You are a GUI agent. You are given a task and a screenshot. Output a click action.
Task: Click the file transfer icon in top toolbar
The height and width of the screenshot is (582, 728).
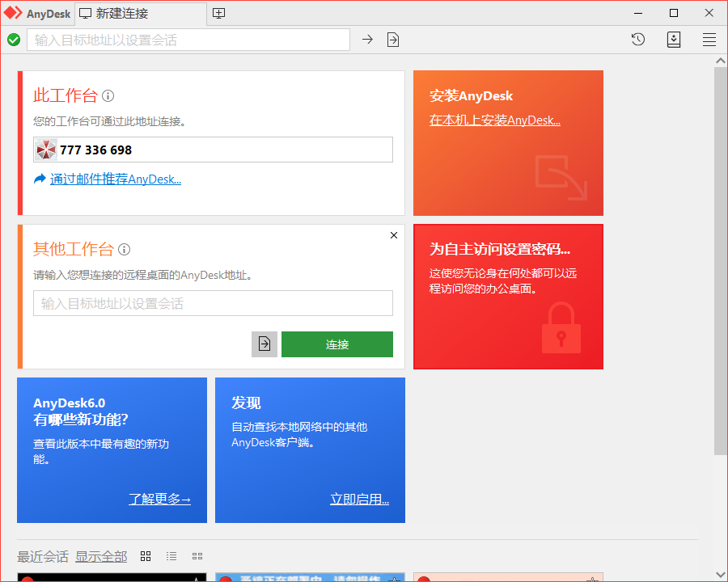[x=393, y=40]
